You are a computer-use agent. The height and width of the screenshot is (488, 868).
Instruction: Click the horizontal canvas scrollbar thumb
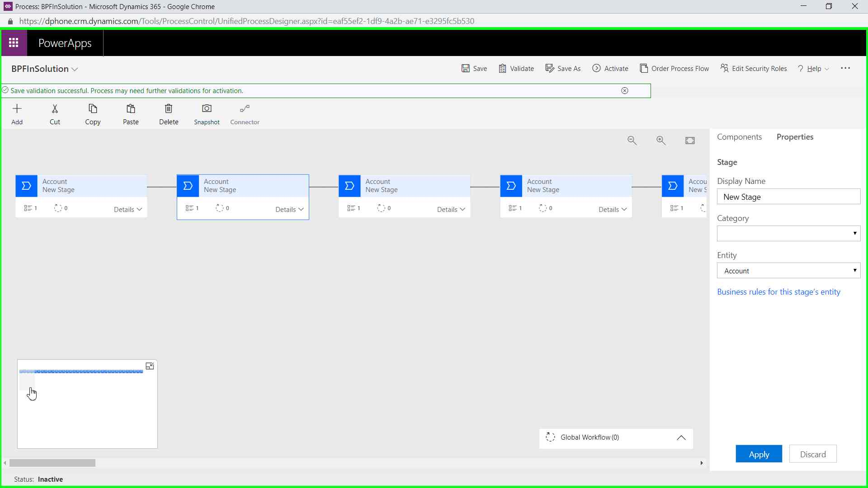(52, 463)
